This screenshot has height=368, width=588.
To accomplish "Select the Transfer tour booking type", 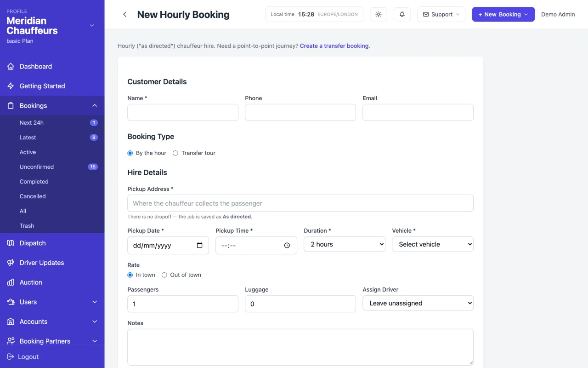I will 175,153.
